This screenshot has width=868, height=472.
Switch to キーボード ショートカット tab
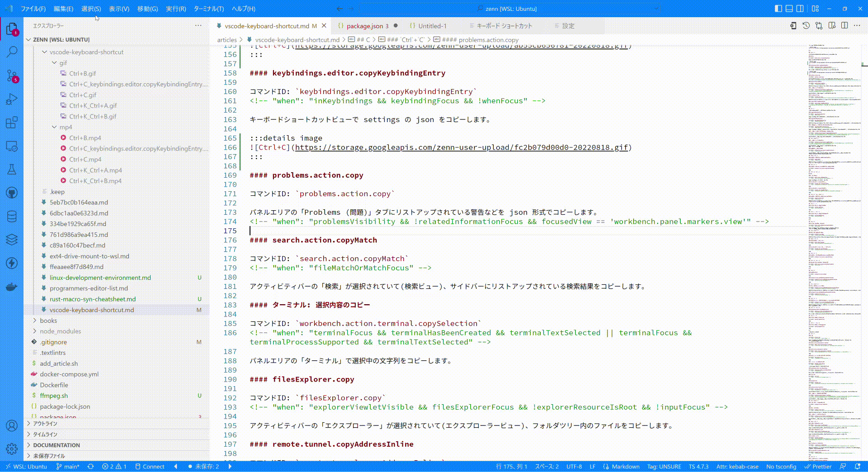[505, 26]
